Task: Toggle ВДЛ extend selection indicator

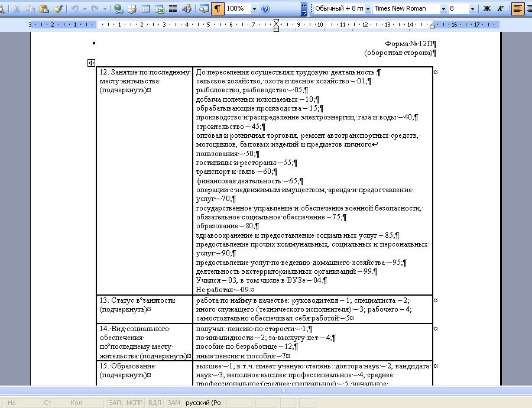Action: coord(154,403)
